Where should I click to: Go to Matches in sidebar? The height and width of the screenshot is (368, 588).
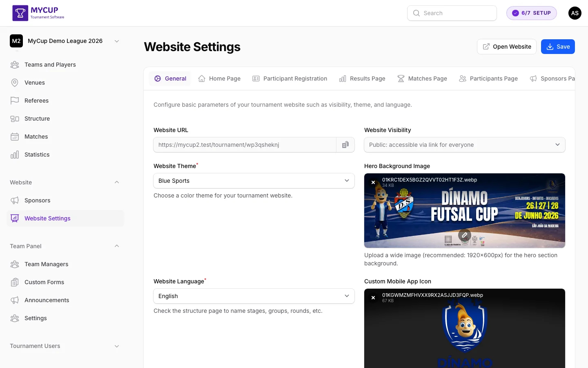pos(65,137)
